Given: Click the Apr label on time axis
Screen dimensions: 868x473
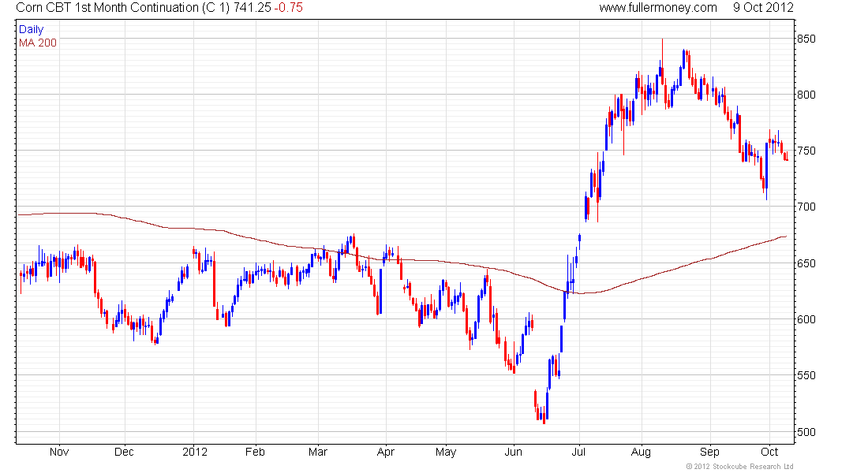Looking at the screenshot, I should click(385, 452).
